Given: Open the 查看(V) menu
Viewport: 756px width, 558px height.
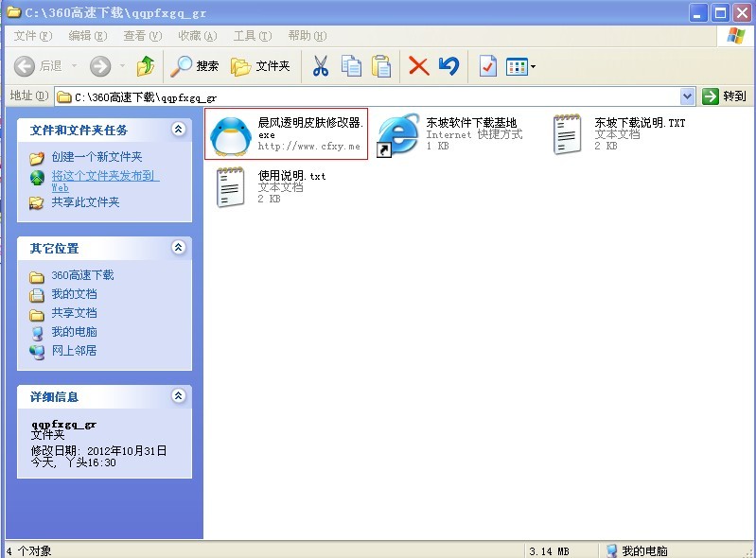Looking at the screenshot, I should click(x=142, y=36).
